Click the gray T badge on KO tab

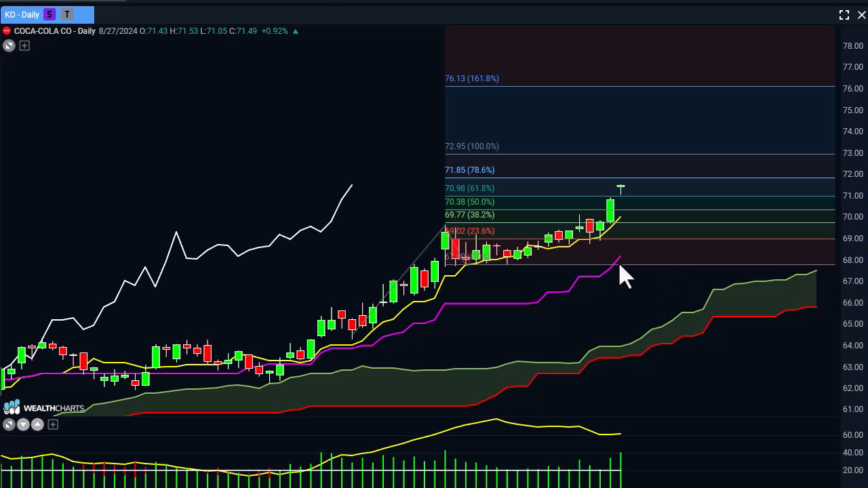click(x=67, y=14)
